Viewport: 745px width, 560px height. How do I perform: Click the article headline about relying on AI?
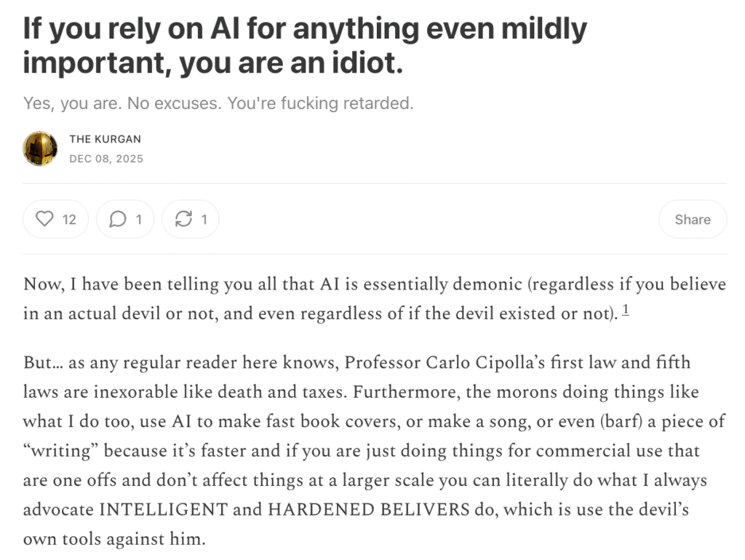[x=306, y=46]
